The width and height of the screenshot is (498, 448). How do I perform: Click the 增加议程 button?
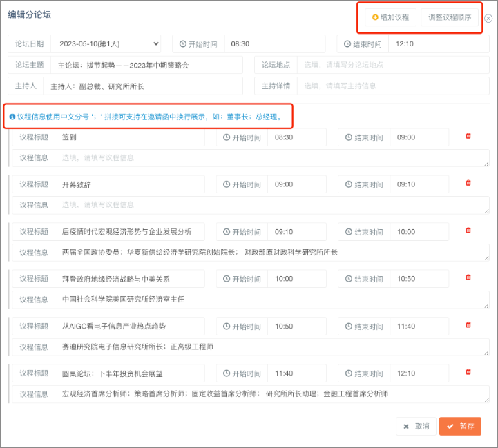pyautogui.click(x=390, y=17)
